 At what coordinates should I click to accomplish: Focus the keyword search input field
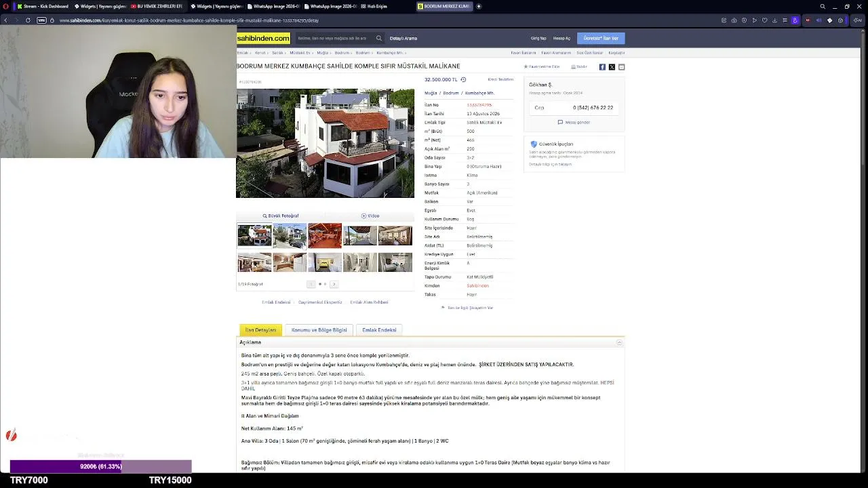tap(334, 39)
